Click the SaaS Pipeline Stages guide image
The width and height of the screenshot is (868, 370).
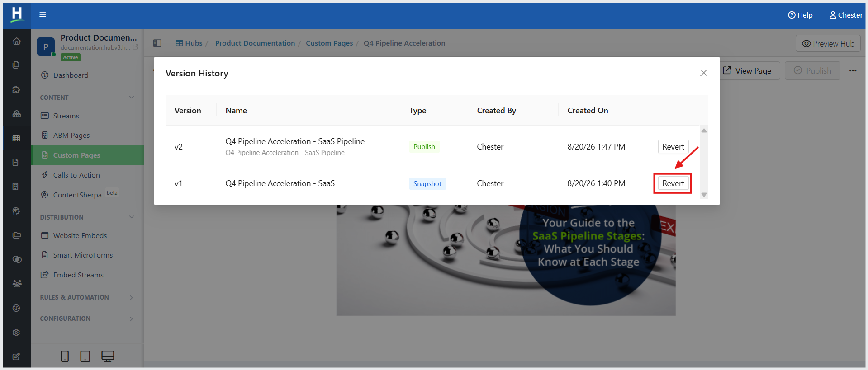pyautogui.click(x=506, y=260)
